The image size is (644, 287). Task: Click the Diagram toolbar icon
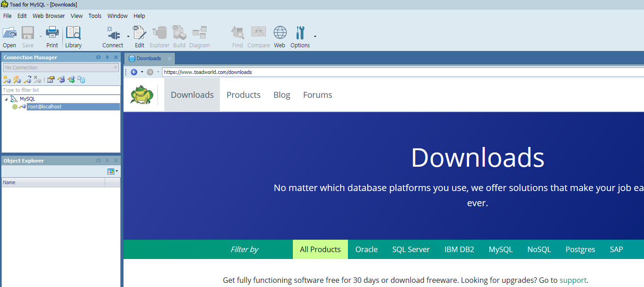click(200, 33)
